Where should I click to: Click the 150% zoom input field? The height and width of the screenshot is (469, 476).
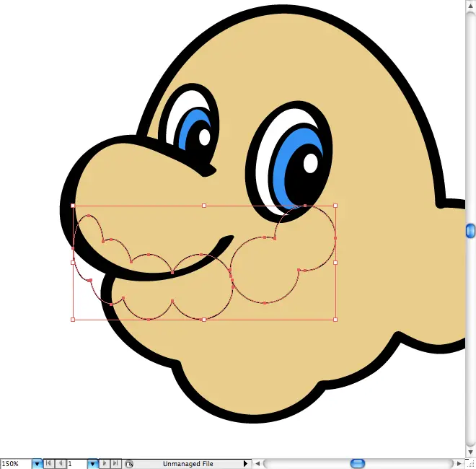(x=16, y=463)
